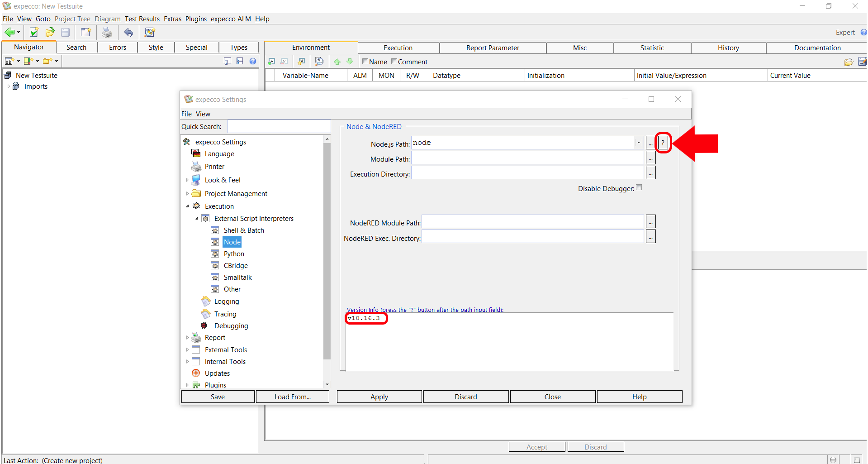Toggle the Name filter checkbox
868x464 pixels.
365,62
